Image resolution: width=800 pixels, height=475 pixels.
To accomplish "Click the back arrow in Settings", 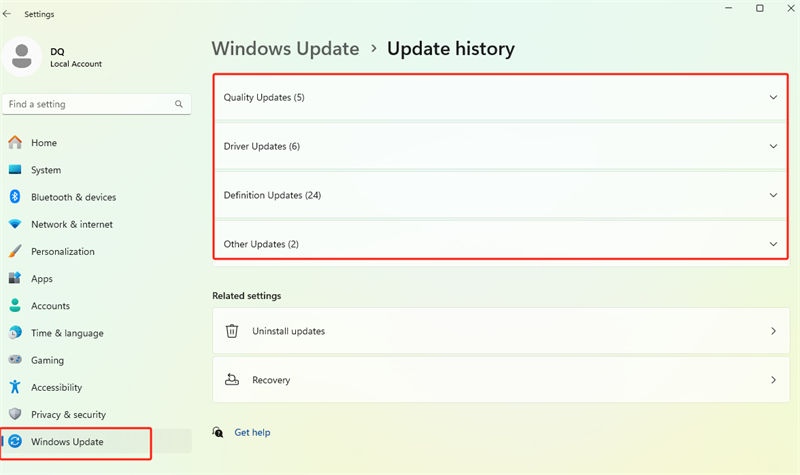I will tap(7, 14).
